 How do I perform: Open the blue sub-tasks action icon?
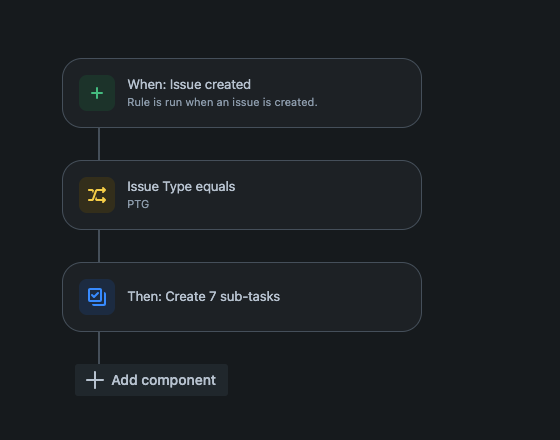[97, 297]
